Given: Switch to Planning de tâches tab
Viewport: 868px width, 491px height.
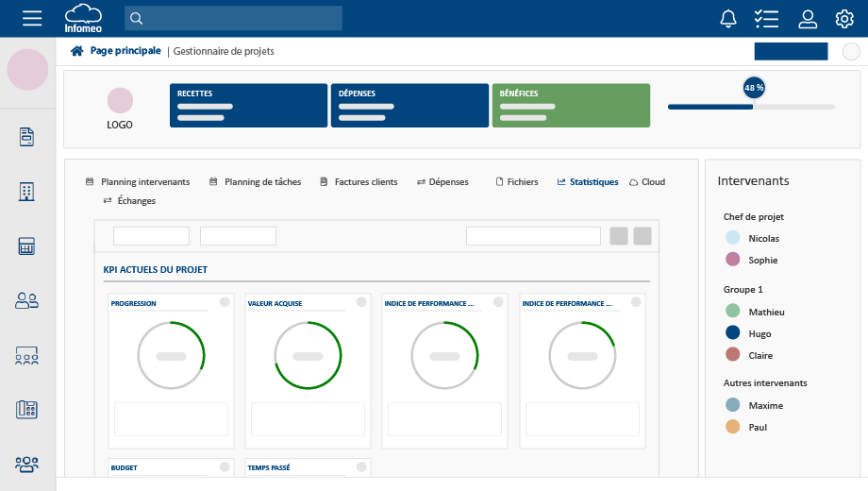Looking at the screenshot, I should (256, 182).
